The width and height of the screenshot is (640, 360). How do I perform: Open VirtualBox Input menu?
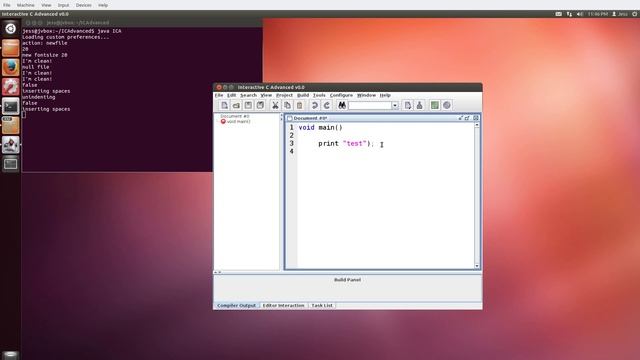(x=63, y=5)
